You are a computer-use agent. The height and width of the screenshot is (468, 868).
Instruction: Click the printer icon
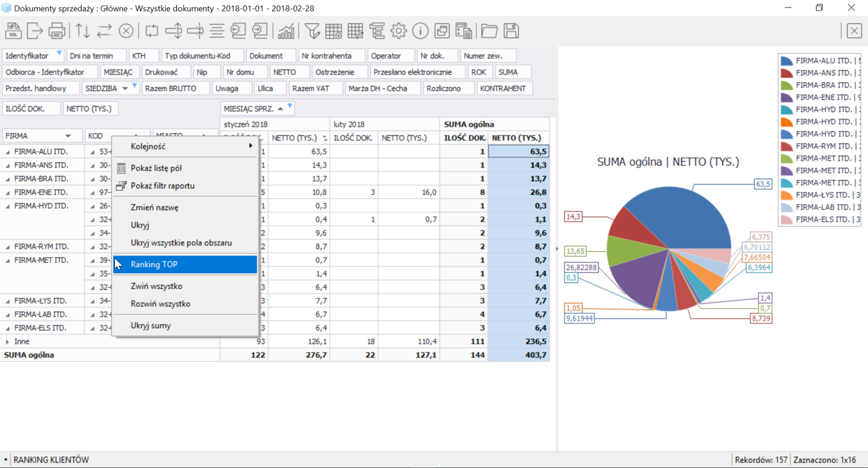[x=57, y=31]
